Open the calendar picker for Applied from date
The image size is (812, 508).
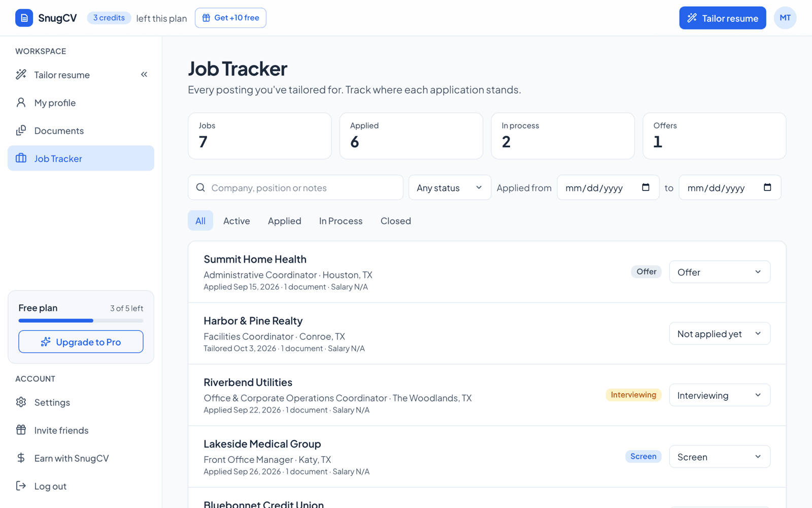646,187
